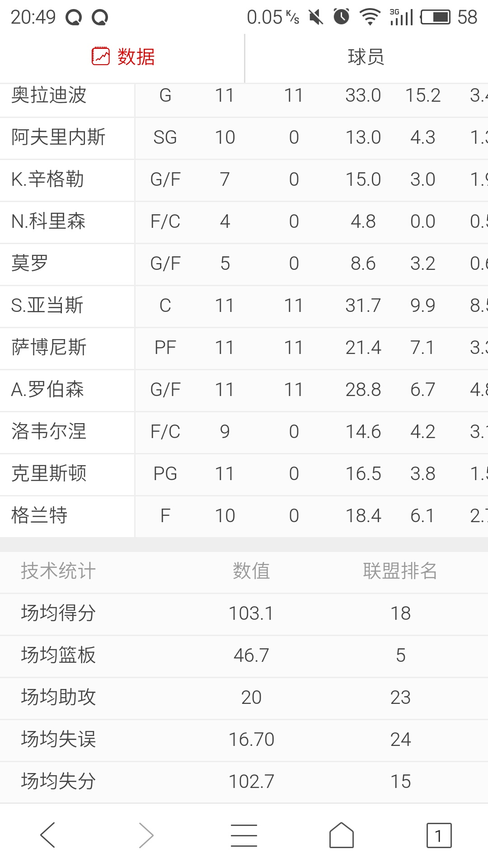Viewport: 488px width, 868px height.
Task: Tap the muted sound status icon
Action: [316, 17]
